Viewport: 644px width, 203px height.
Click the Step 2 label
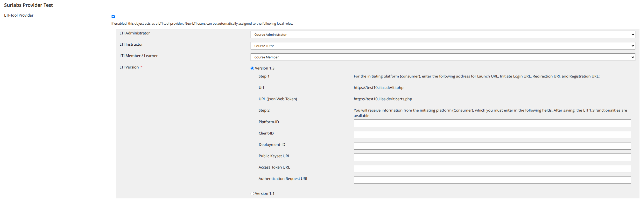point(264,110)
